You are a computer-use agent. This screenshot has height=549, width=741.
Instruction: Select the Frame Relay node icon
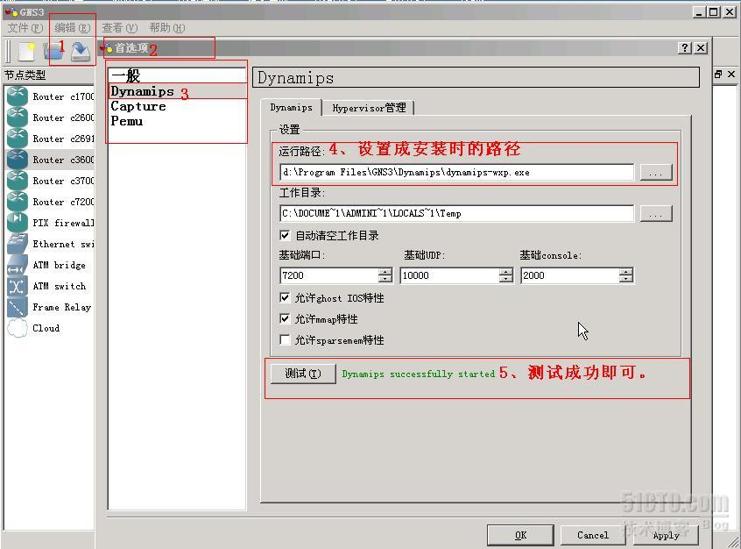(x=17, y=307)
